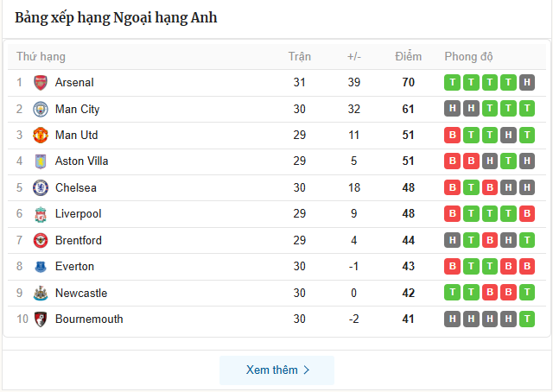This screenshot has width=553, height=392.
Task: Click the Liverpool club crest
Action: click(41, 214)
